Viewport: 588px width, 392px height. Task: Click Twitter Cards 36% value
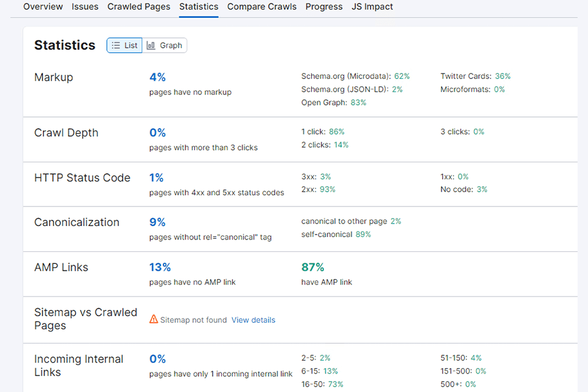502,77
